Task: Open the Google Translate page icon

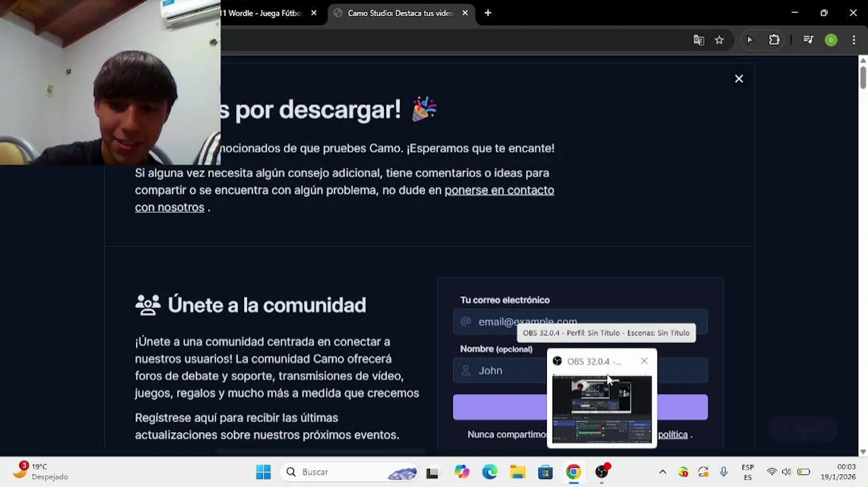Action: point(698,40)
